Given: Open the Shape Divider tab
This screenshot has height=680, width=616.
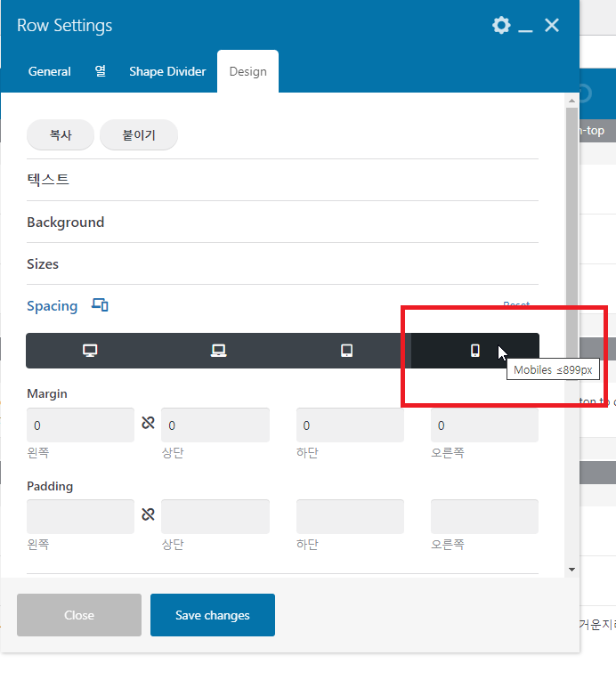Looking at the screenshot, I should pos(167,71).
